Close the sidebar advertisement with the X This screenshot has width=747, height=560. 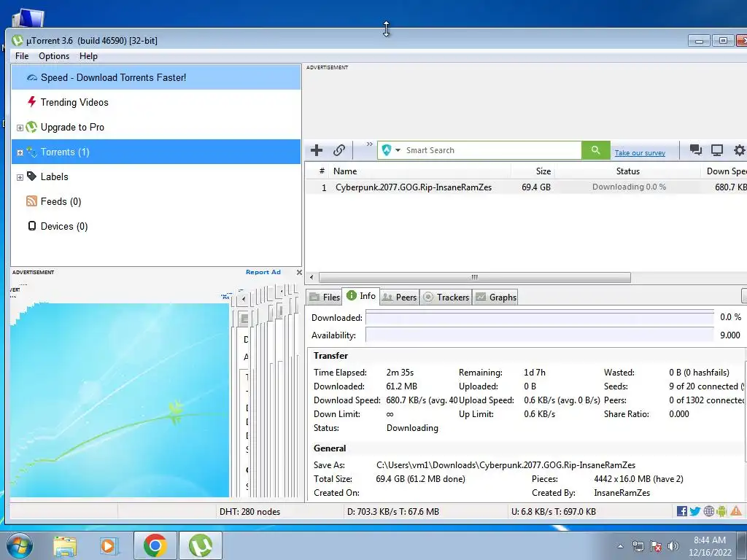299,273
